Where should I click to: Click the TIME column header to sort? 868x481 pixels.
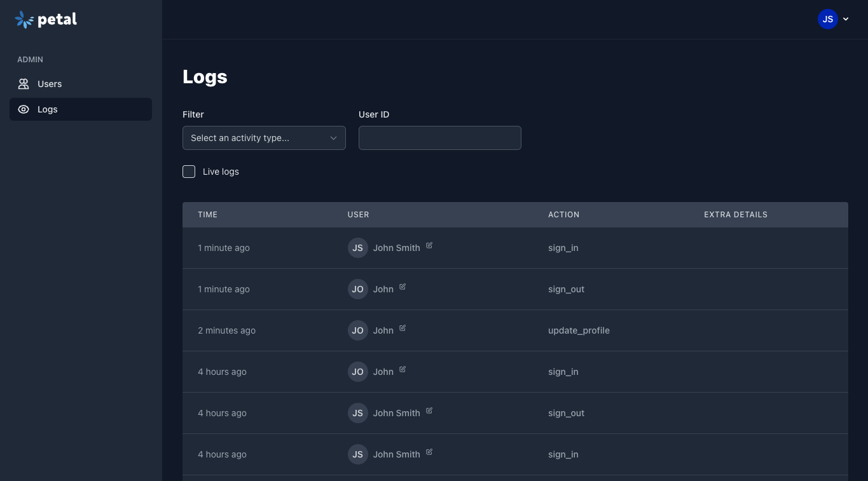pos(207,214)
